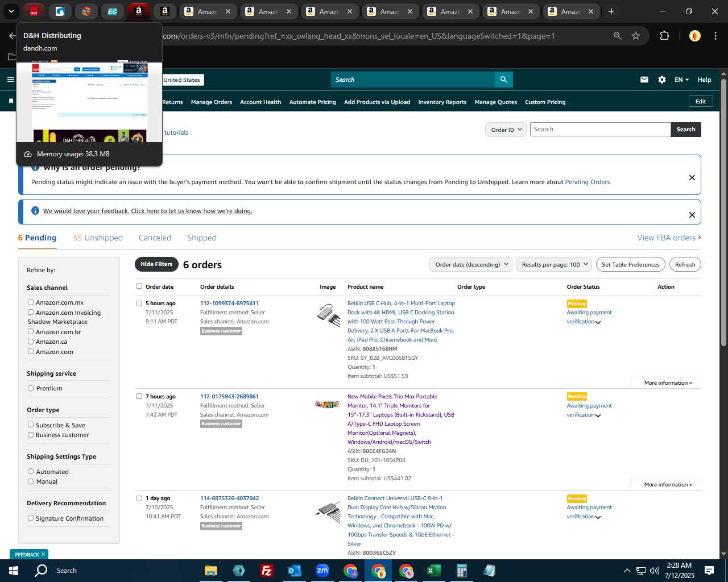Click the Hide Filters button
The width and height of the screenshot is (728, 582).
coord(156,264)
